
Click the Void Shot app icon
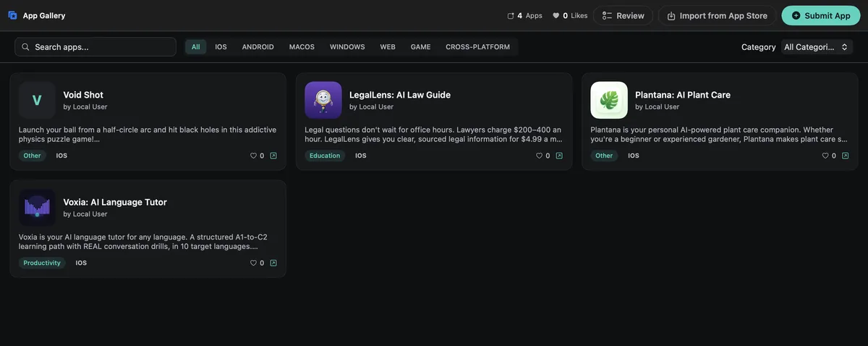pyautogui.click(x=37, y=100)
